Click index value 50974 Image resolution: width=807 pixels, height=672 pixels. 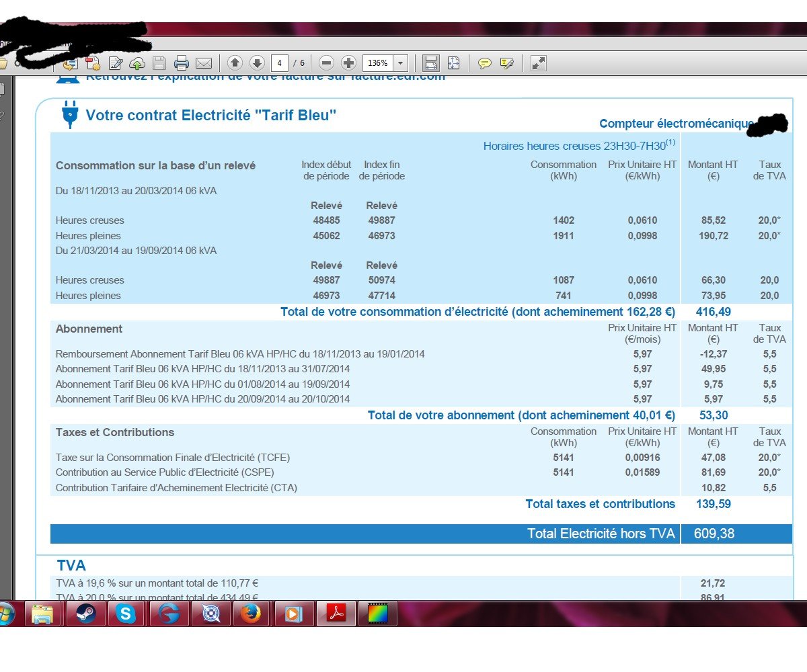pyautogui.click(x=382, y=280)
